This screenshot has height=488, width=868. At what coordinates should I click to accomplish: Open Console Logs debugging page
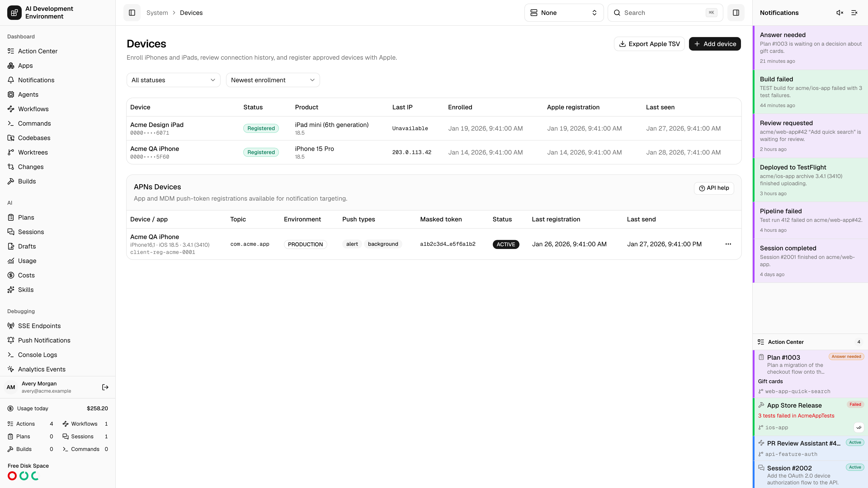58,355
